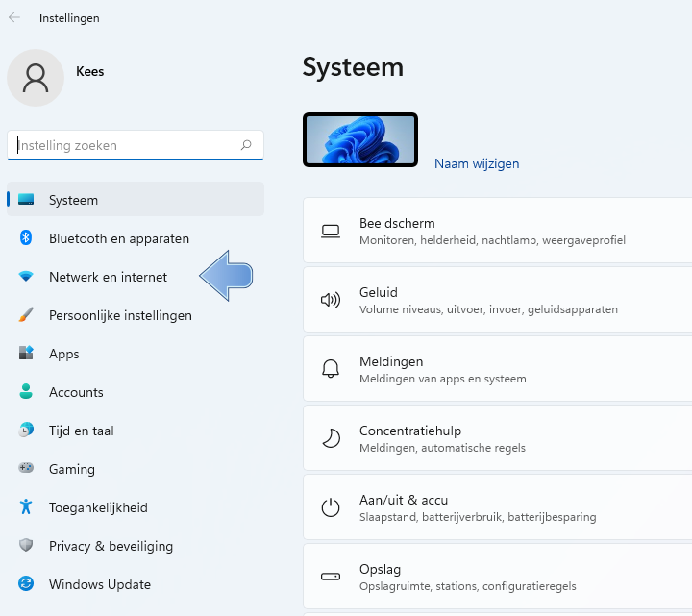The width and height of the screenshot is (692, 616).
Task: Click the green Accounts person icon
Action: (26, 391)
